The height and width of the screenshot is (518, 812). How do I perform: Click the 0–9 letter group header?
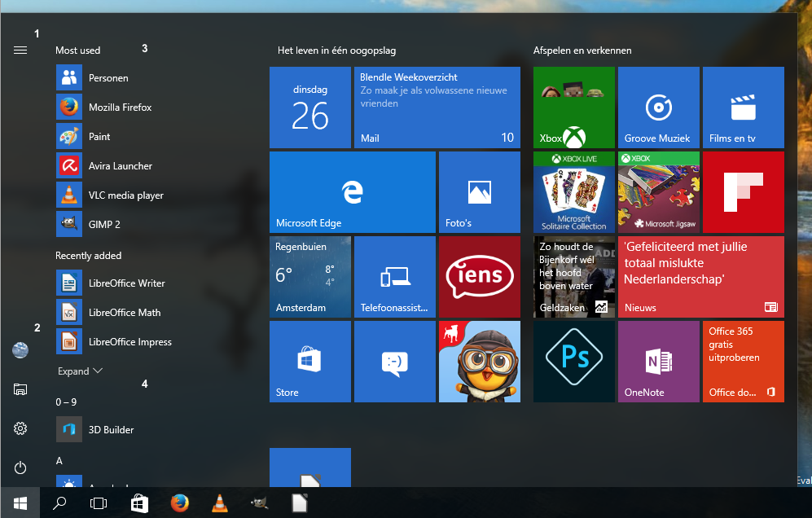coord(66,402)
